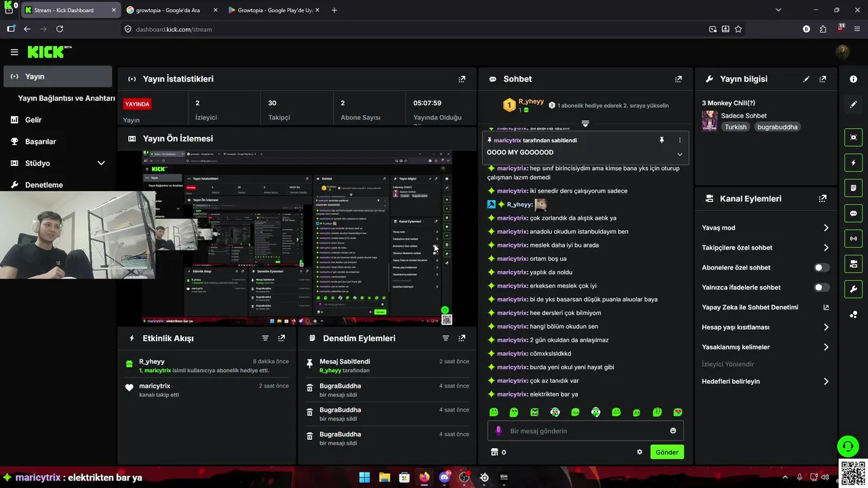Expand the leaderboard arrow under R_yheyy
This screenshot has height=488, width=868.
[585, 124]
